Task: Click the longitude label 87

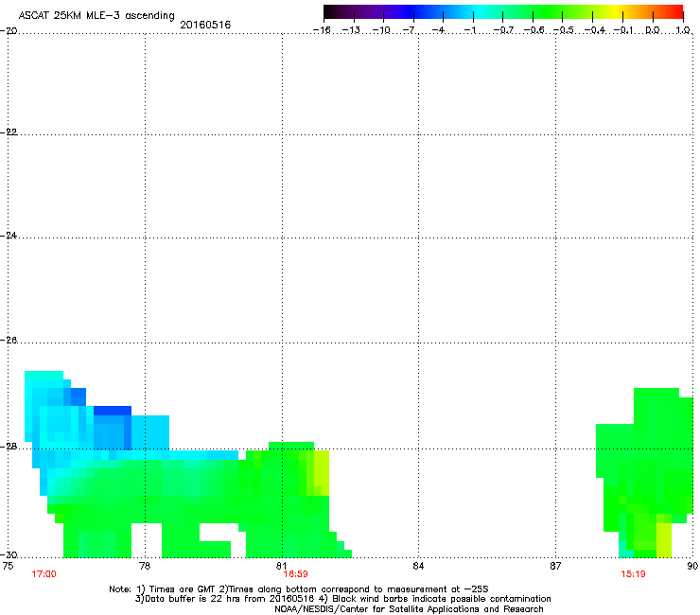Action: point(555,566)
